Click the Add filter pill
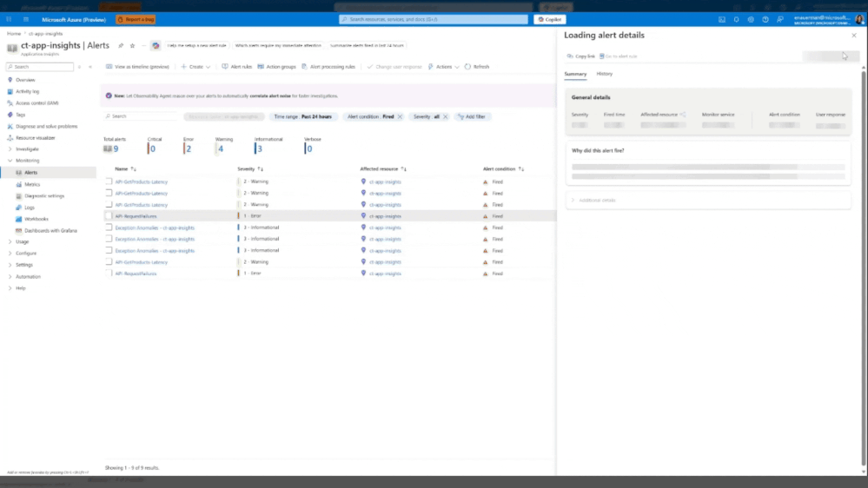868x488 pixels. (x=472, y=116)
